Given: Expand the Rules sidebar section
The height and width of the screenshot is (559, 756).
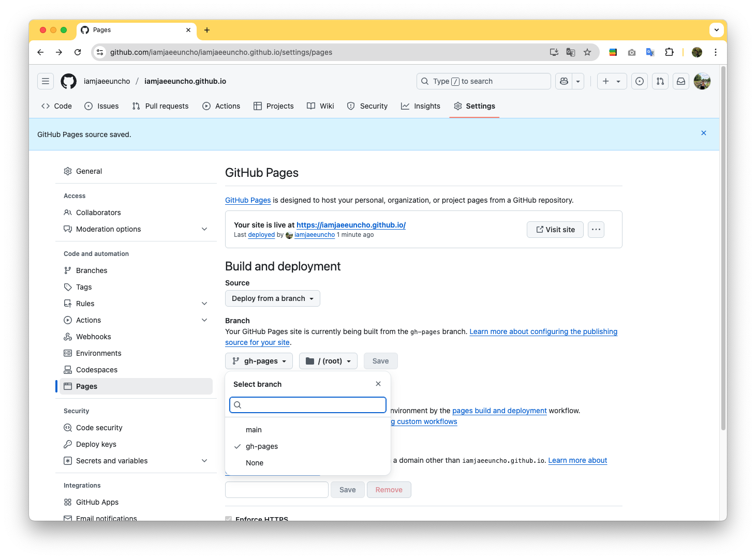Looking at the screenshot, I should pos(136,304).
